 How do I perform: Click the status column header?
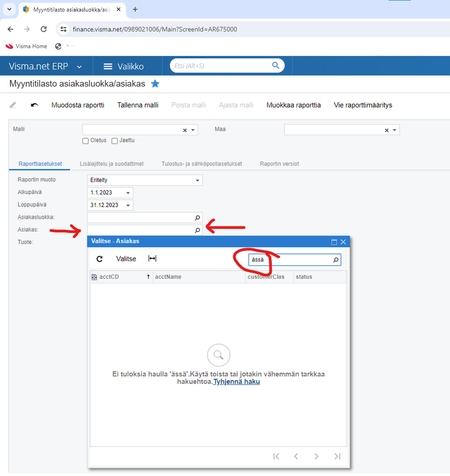tap(320, 277)
